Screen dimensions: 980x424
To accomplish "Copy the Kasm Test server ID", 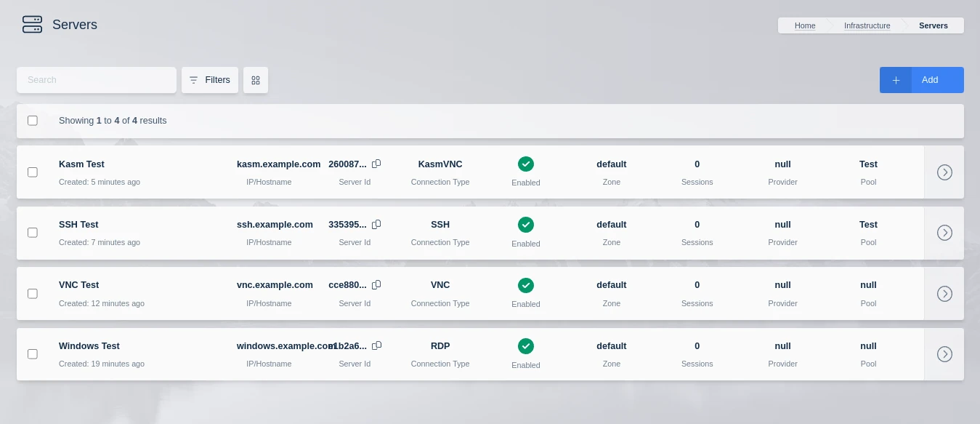I will [x=376, y=164].
